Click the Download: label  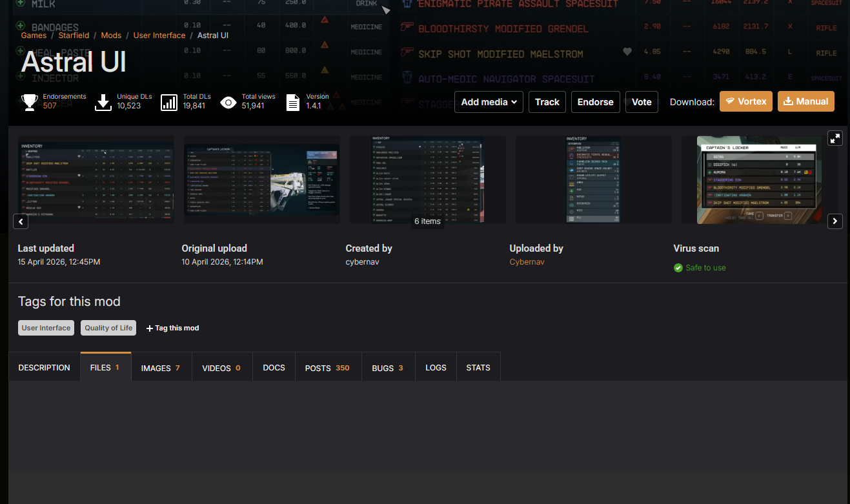point(692,102)
